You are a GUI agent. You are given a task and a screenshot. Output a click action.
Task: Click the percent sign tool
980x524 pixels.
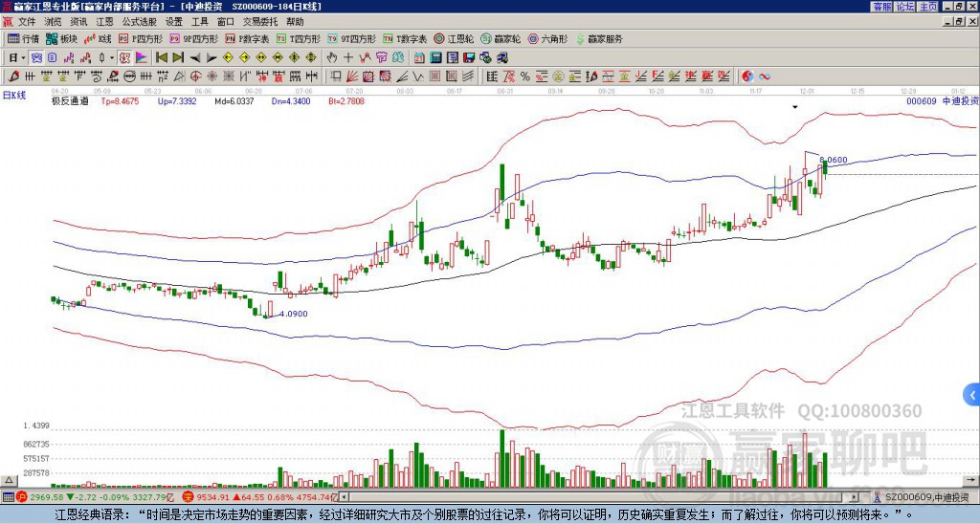click(525, 76)
